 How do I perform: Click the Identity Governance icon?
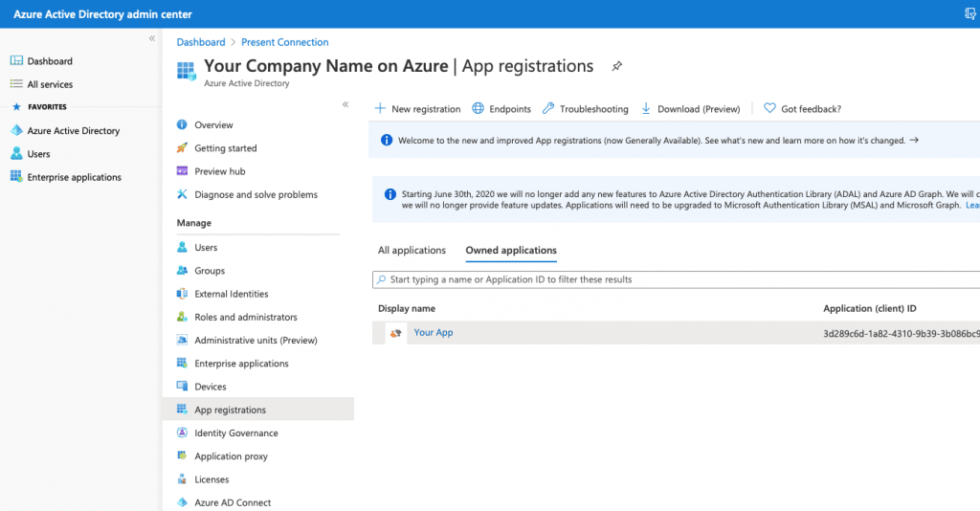pos(182,433)
